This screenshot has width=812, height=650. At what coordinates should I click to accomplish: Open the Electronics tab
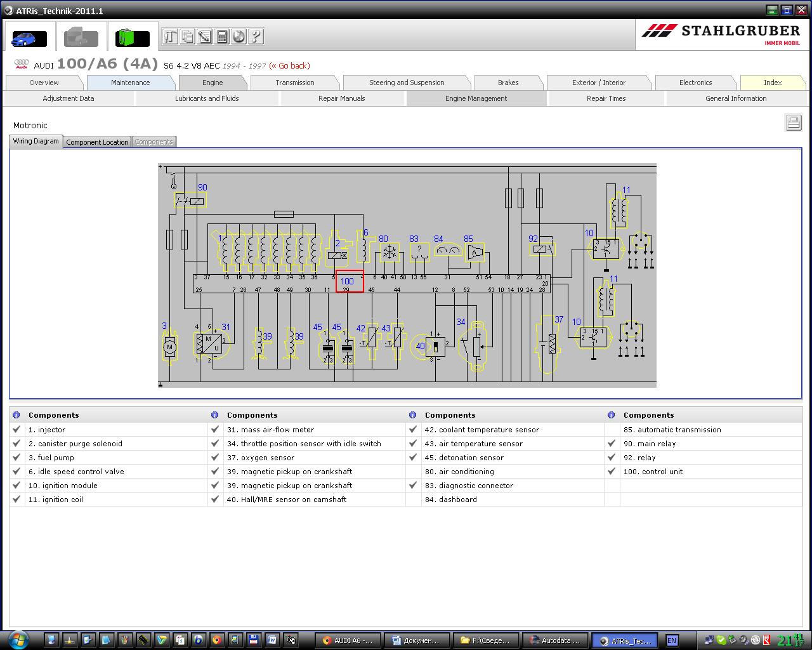pyautogui.click(x=695, y=83)
